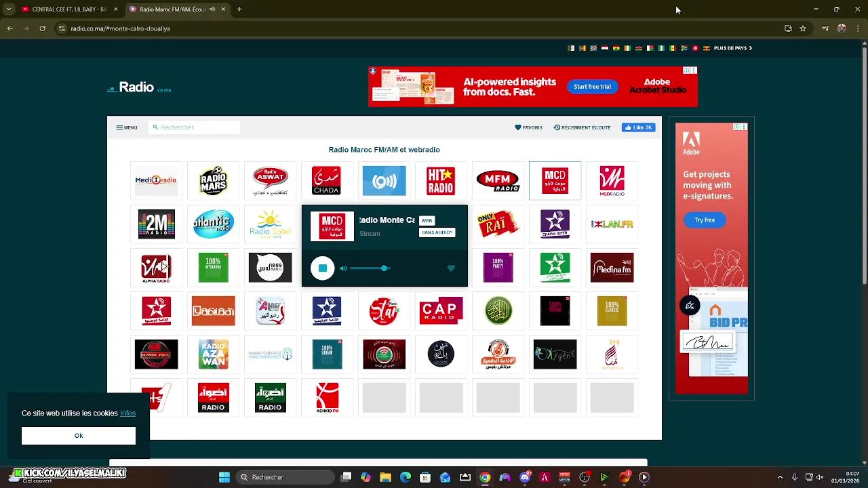Open the Med Radio station tile
868x488 pixels.
(x=612, y=181)
